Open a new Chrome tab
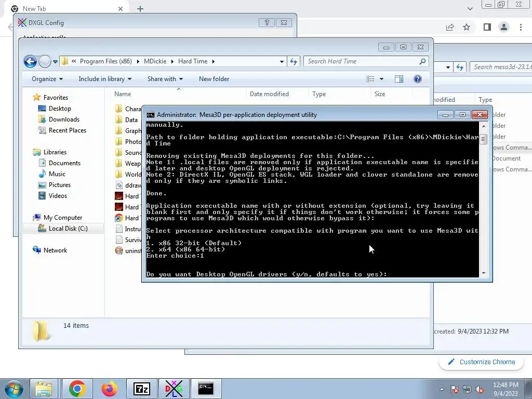 click(x=140, y=9)
